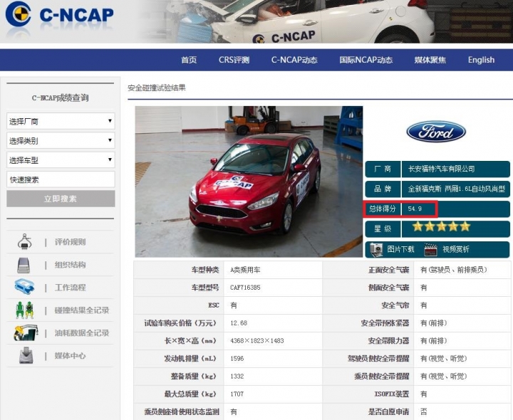Click the C-NCAP logo in header

60,14
